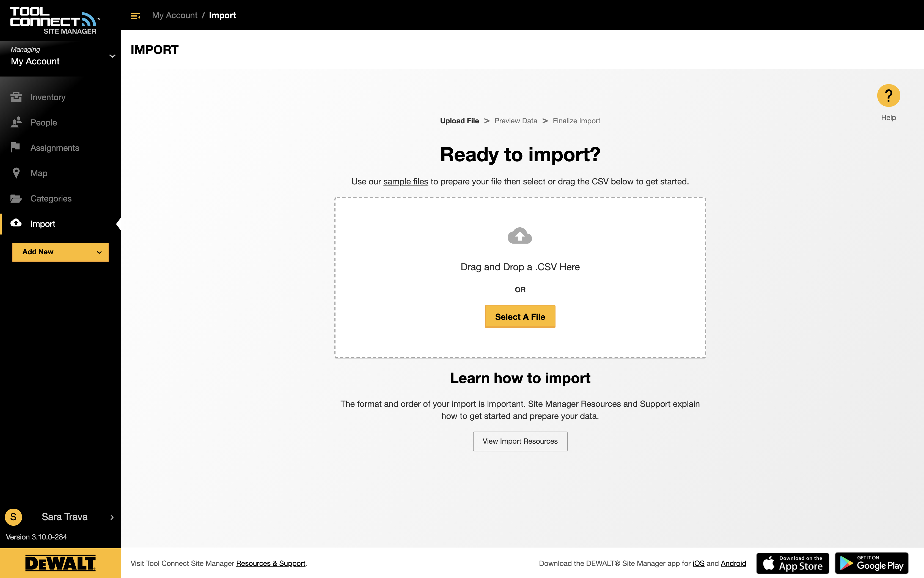The image size is (924, 578).
Task: Click the DEWALT logo
Action: coord(60,563)
